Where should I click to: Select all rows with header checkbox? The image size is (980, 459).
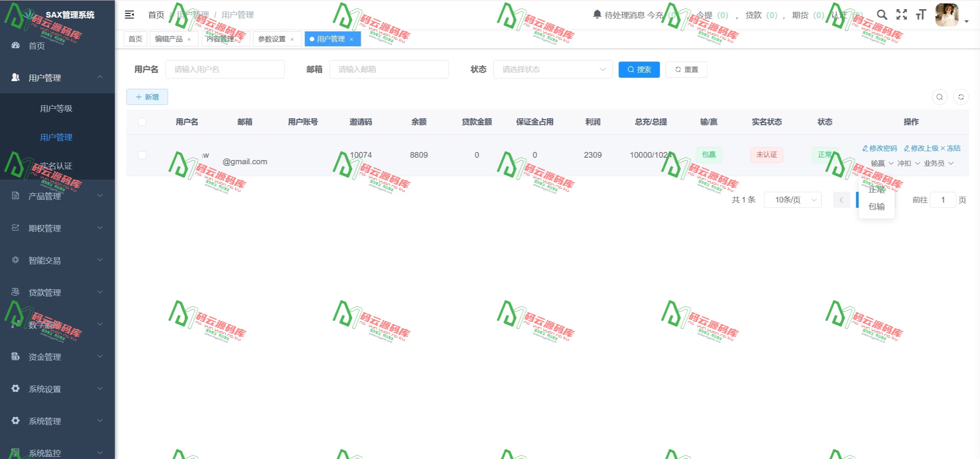(x=142, y=122)
